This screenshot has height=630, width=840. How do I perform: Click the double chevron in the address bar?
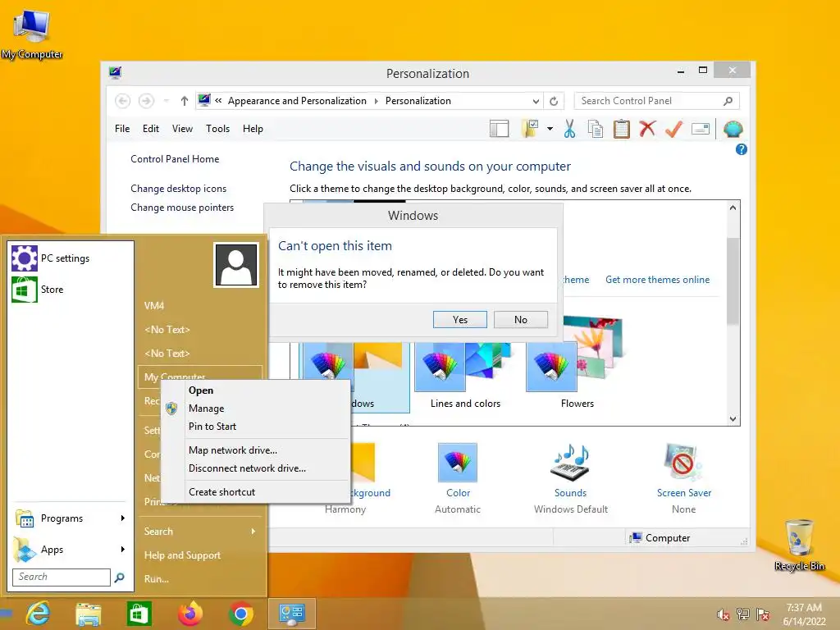[218, 101]
